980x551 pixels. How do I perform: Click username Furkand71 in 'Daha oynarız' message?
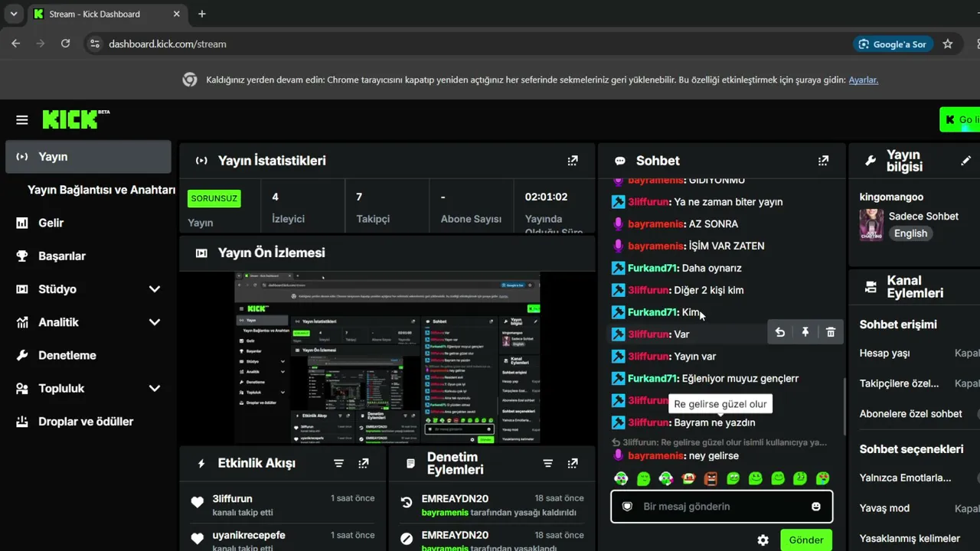point(653,269)
